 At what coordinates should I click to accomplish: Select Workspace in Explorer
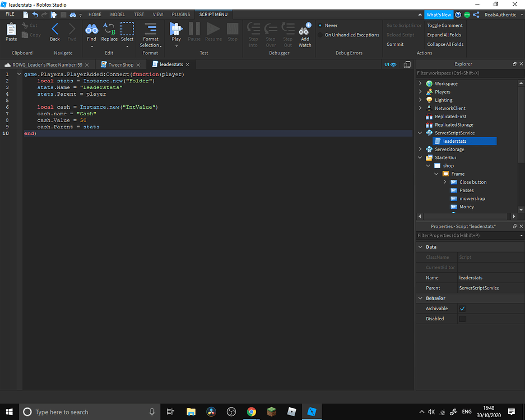(x=446, y=83)
